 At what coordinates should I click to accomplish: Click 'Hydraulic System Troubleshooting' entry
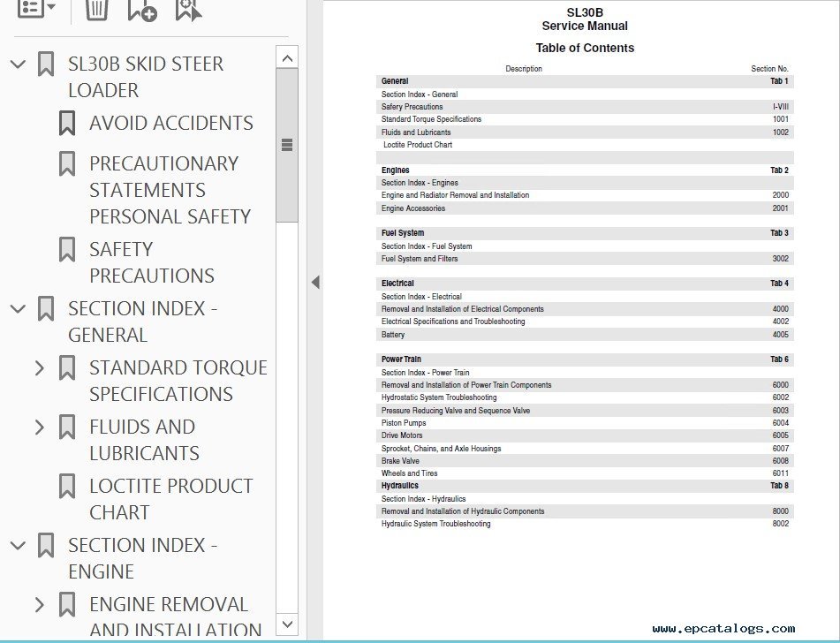click(435, 524)
